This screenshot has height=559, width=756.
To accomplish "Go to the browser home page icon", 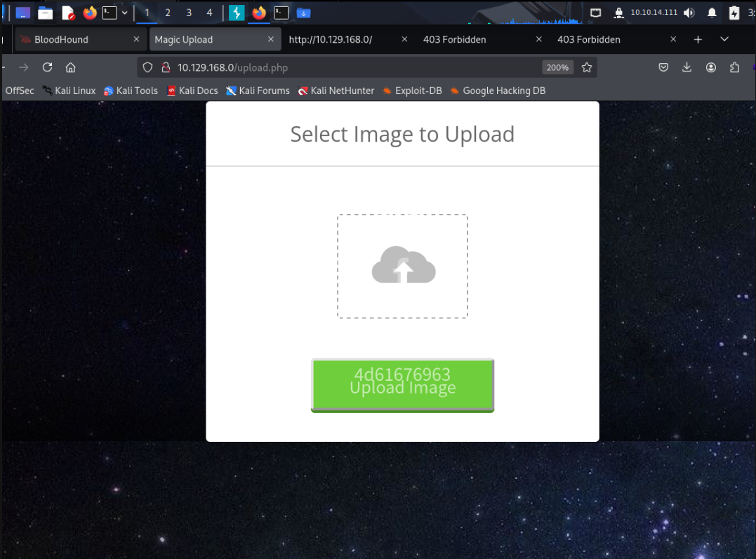I will click(x=70, y=67).
